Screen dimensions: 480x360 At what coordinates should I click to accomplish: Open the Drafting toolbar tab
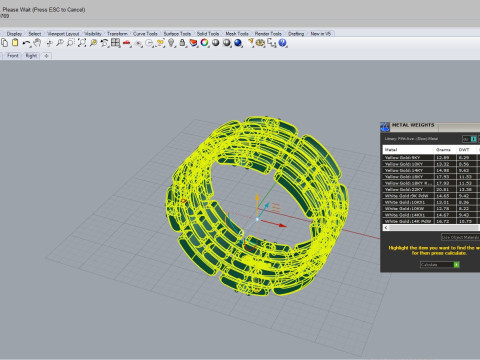tap(296, 34)
